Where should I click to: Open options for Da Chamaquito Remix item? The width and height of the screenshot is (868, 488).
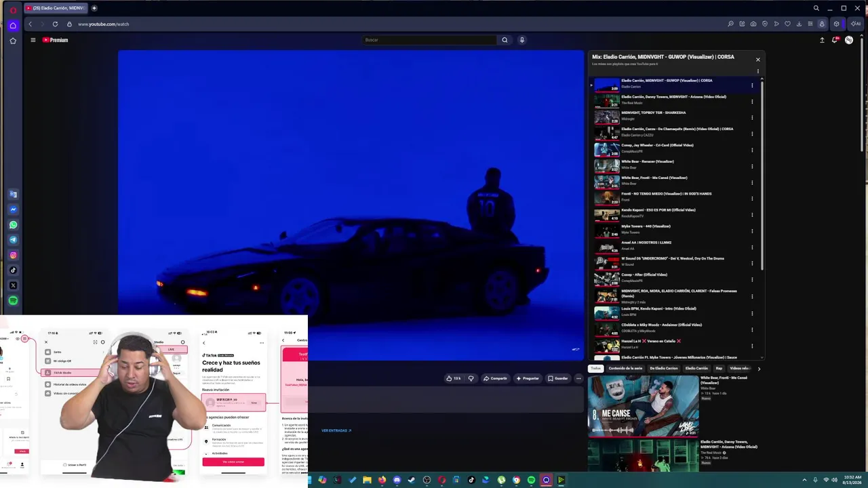[x=752, y=134]
